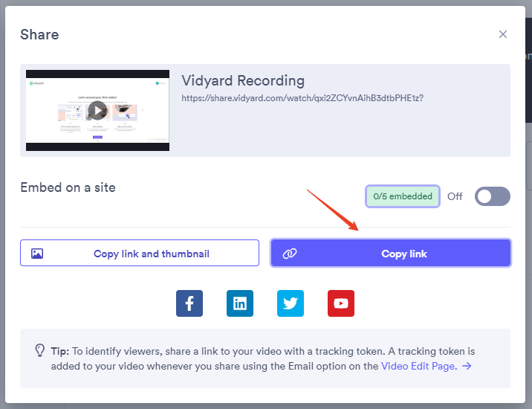Screen dimensions: 532x409
Task: Click the arrow after Video Edit Page
Action: click(x=467, y=366)
